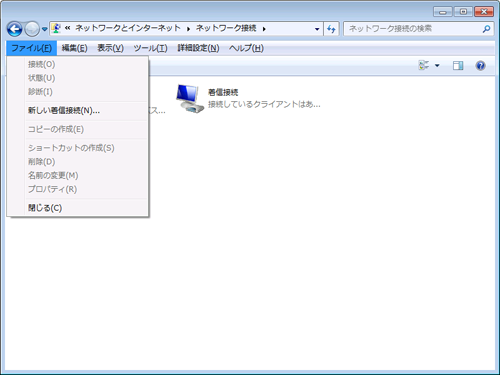Minimize the Network Connections window
This screenshot has height=375, width=500.
(443, 12)
